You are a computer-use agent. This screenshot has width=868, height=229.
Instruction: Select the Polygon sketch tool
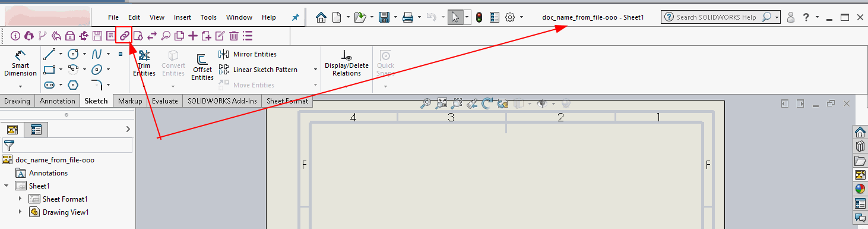74,84
